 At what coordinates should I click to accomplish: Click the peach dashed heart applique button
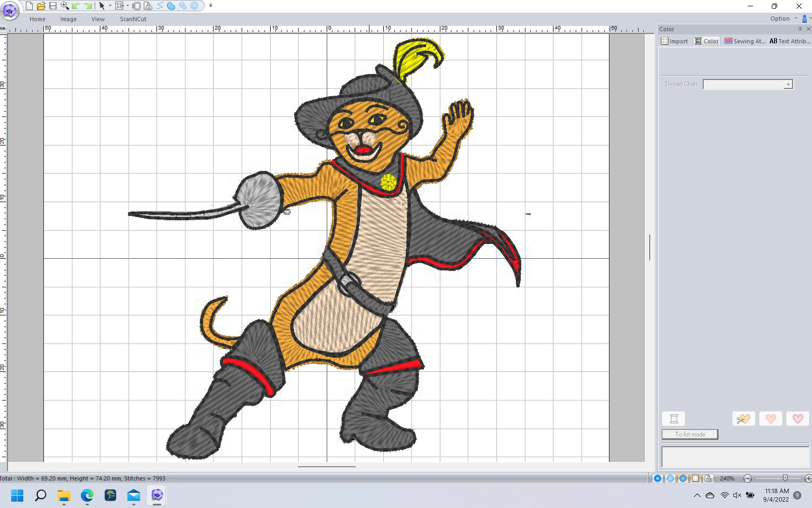click(771, 419)
